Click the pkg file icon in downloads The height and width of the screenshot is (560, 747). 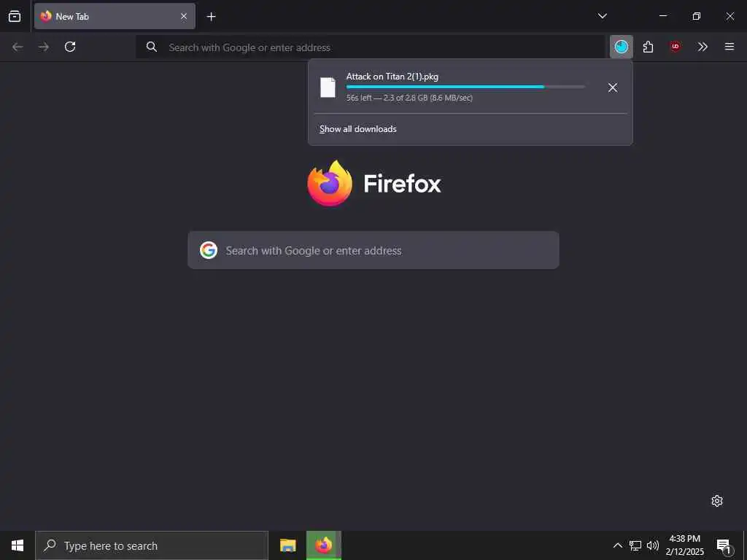[328, 87]
